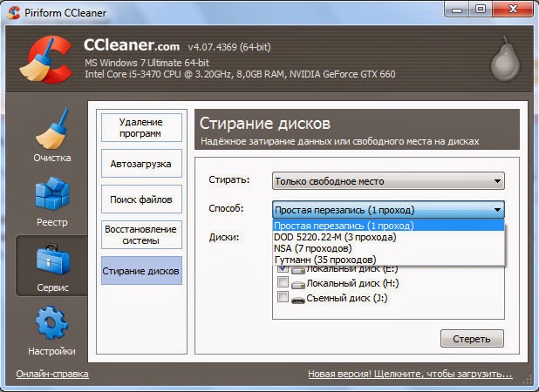Screen dimensions: 539x392
Task: Click MS Windows 7 Ultimate 64-bit text
Action: point(147,63)
